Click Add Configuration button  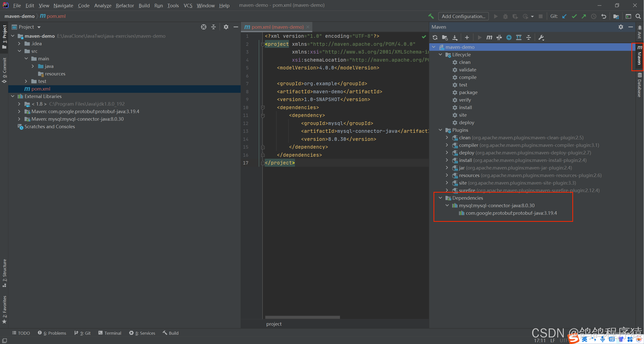point(463,16)
